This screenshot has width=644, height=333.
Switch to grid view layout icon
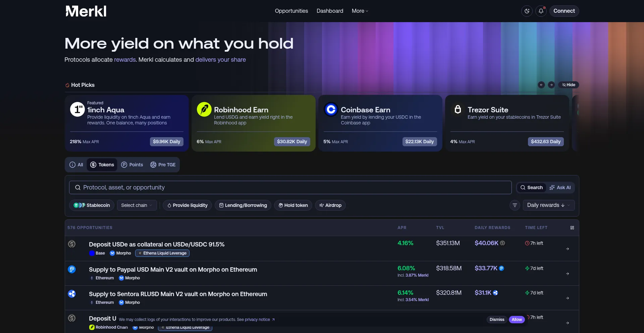point(572,228)
